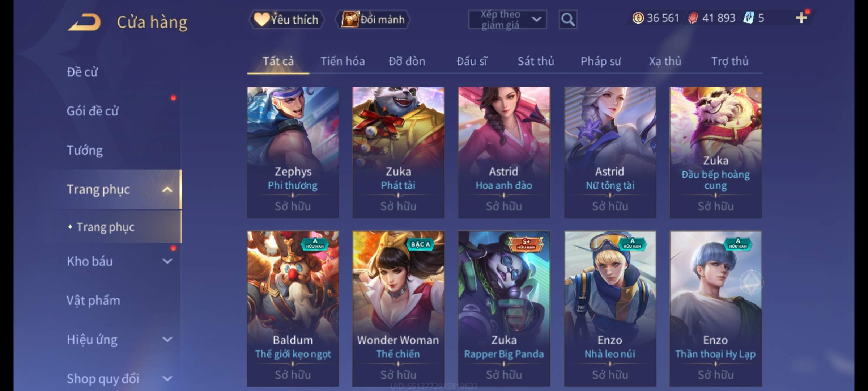
Task: Open the Tướng sidebar menu
Action: click(x=85, y=150)
